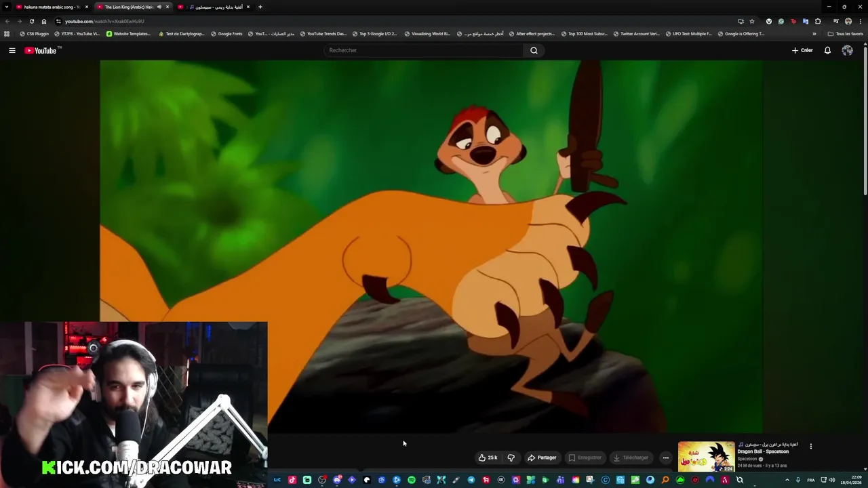The width and height of the screenshot is (868, 488).
Task: Open the browser extensions puzzle icon
Action: (x=818, y=21)
